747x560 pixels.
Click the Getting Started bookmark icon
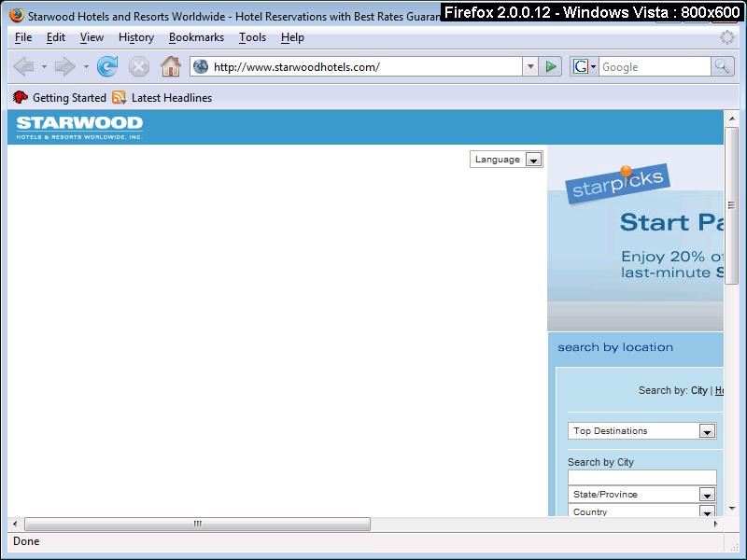click(x=20, y=97)
